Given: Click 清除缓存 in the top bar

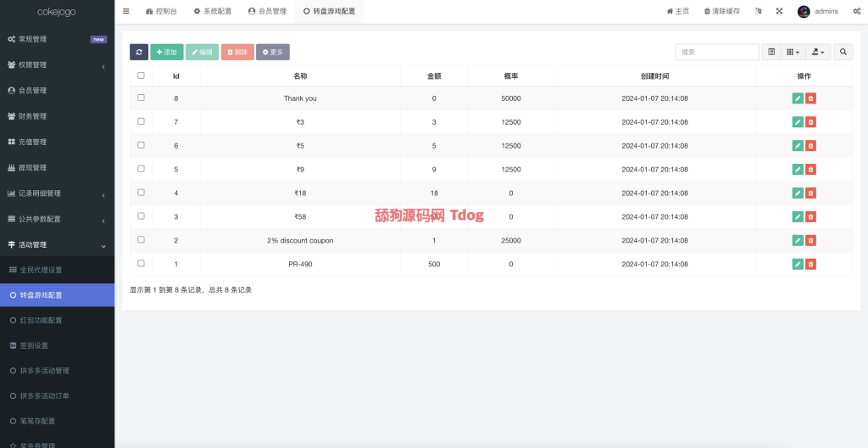Looking at the screenshot, I should pyautogui.click(x=721, y=11).
